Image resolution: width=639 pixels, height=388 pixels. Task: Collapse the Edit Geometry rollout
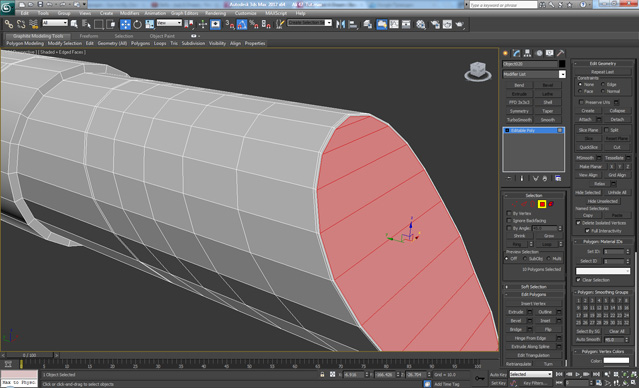[x=603, y=63]
